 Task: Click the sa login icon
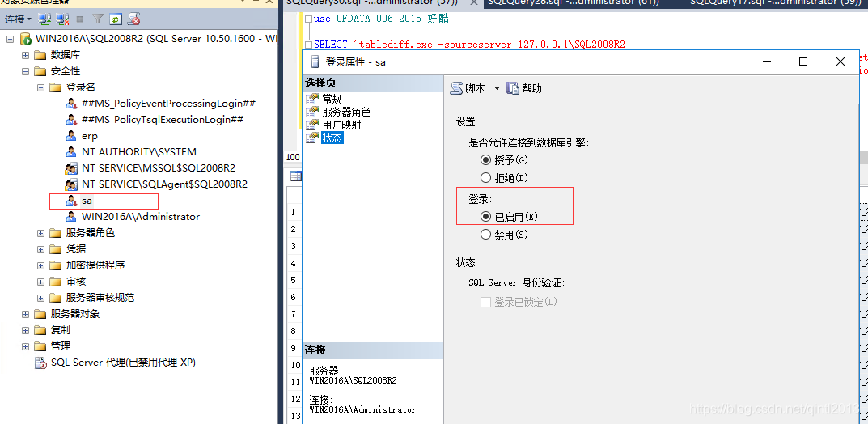point(71,201)
